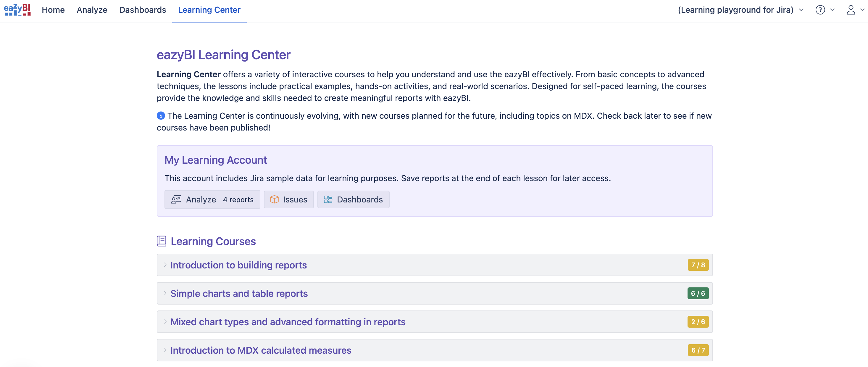The width and height of the screenshot is (868, 367).
Task: Click the chart icon on the Analyze button
Action: pyautogui.click(x=176, y=199)
